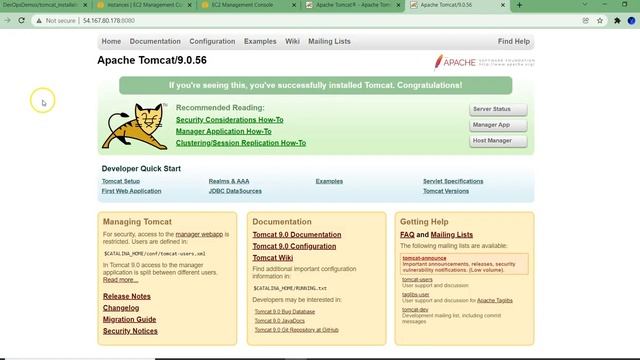The height and width of the screenshot is (360, 640).
Task: Open Wiki in Tomcat navigation bar
Action: coord(292,41)
